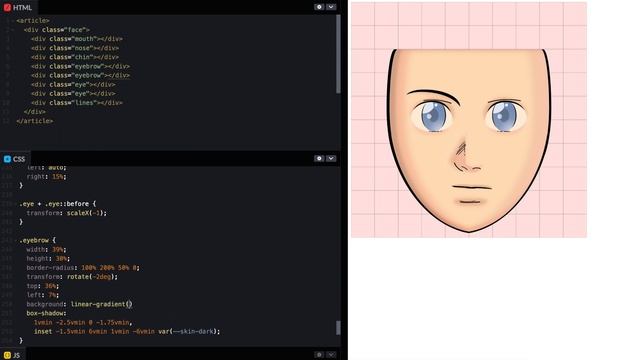Select the HTML editor tab

point(18,7)
